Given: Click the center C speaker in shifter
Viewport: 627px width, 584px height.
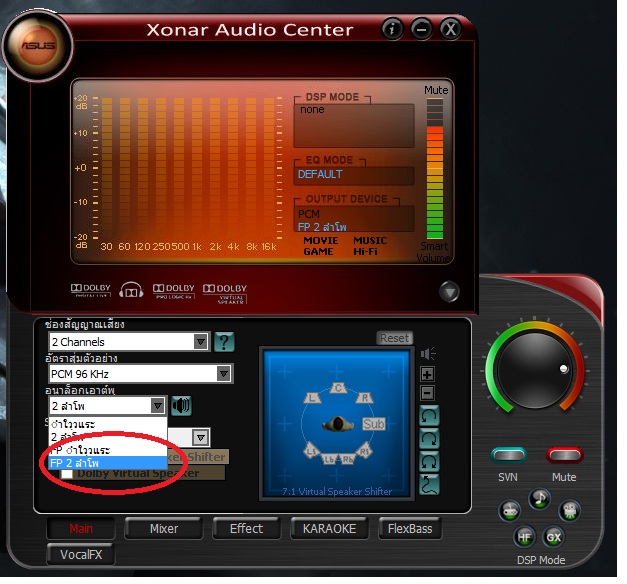Looking at the screenshot, I should [x=338, y=388].
